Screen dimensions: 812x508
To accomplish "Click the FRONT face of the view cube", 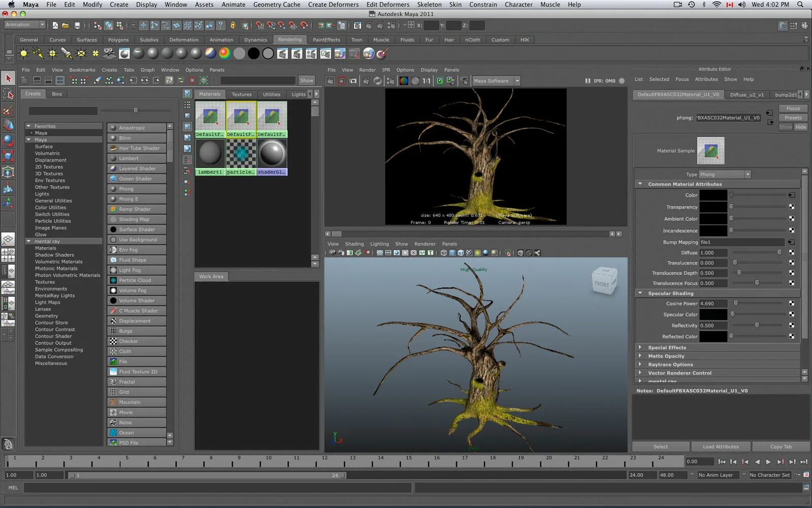I will pos(602,284).
